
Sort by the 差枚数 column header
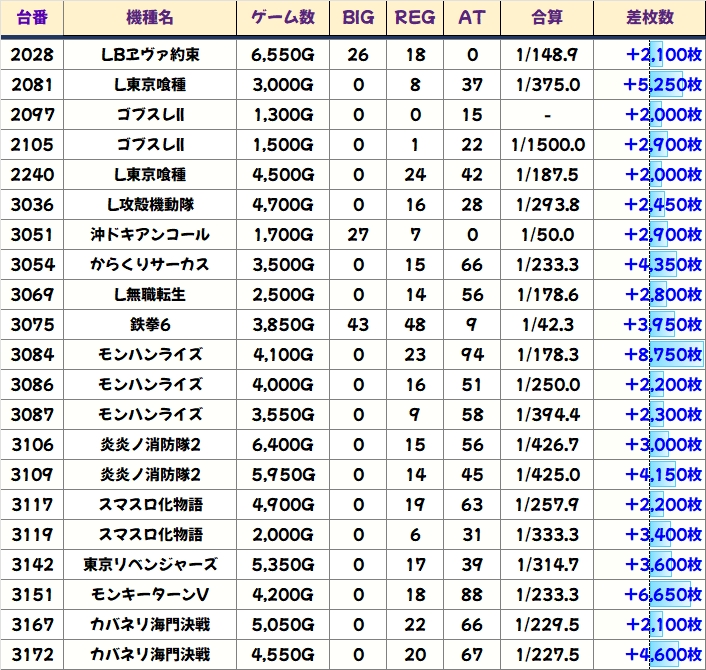648,18
